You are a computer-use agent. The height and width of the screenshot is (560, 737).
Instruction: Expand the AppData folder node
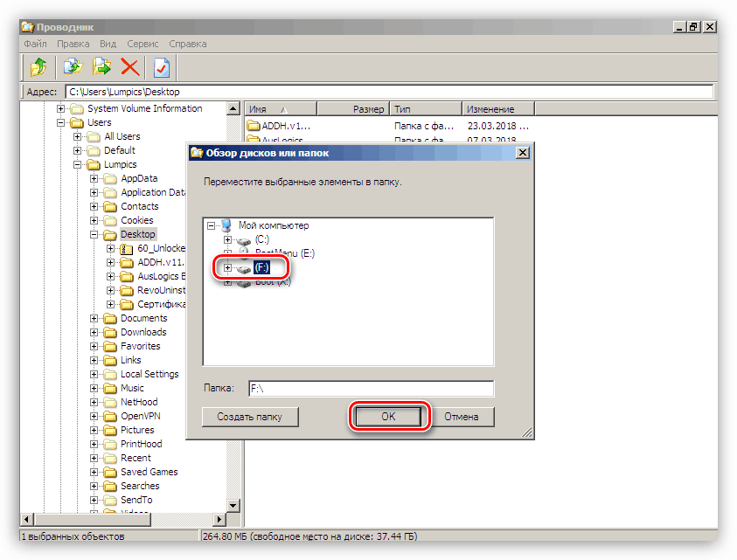[x=94, y=179]
